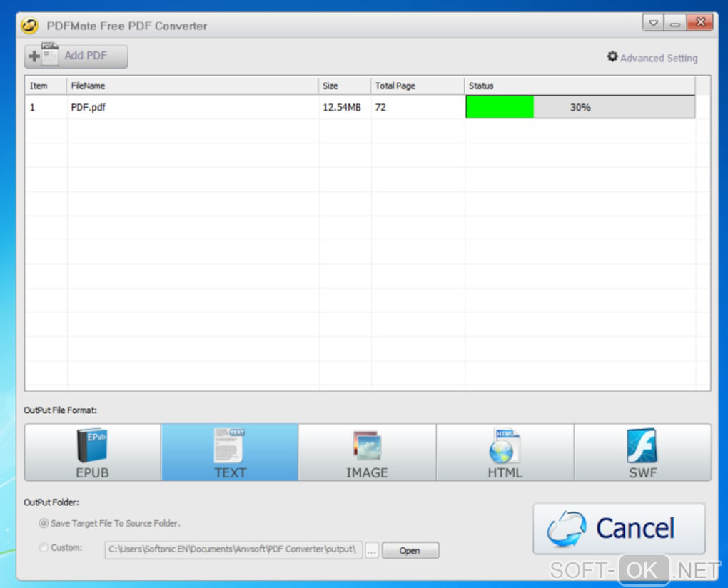Choose IMAGE output format
Image resolution: width=728 pixels, height=588 pixels.
coord(368,452)
